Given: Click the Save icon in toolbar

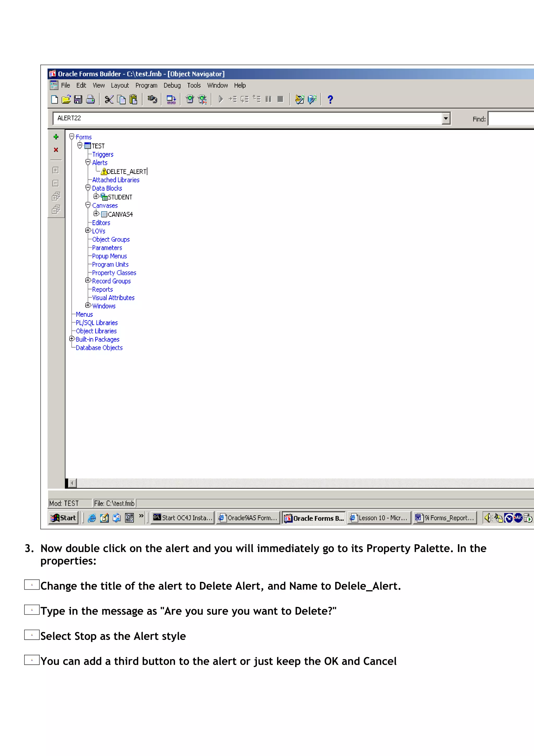Looking at the screenshot, I should (78, 99).
